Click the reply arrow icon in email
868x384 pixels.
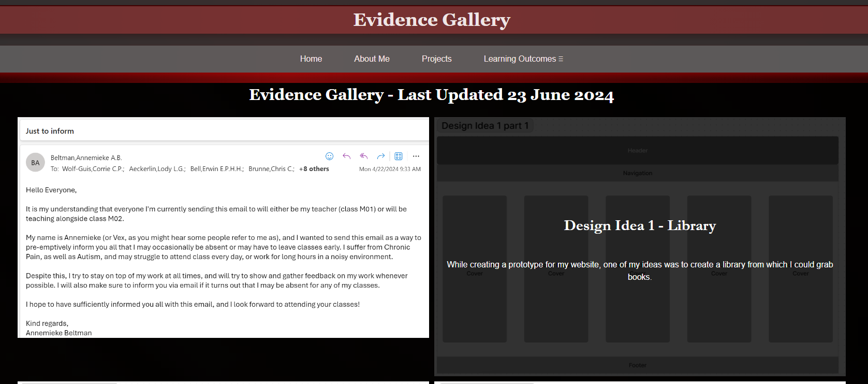pos(347,156)
